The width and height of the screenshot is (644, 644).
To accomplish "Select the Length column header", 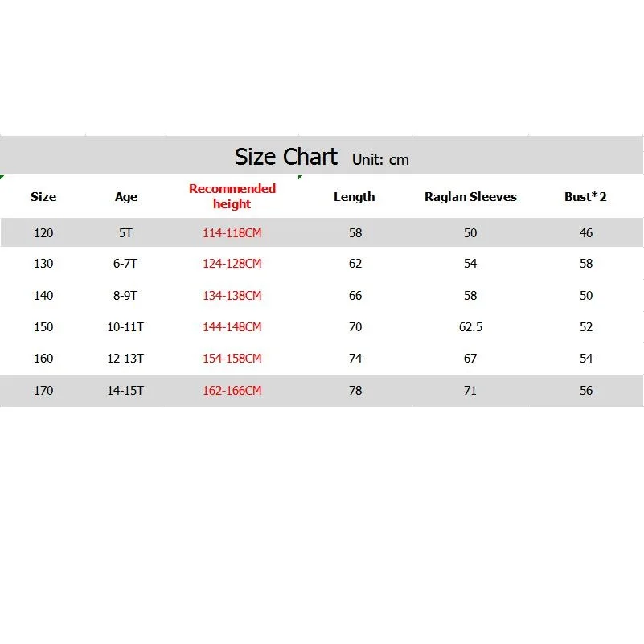I will [x=354, y=197].
